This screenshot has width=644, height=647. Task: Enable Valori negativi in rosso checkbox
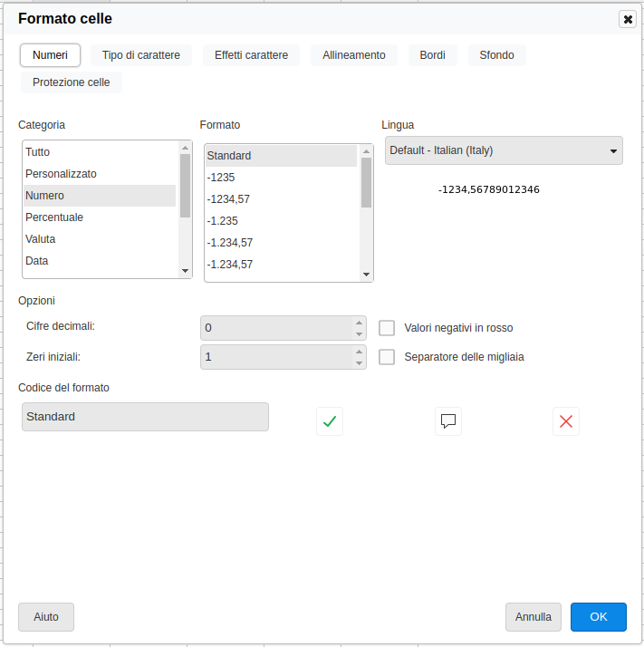click(387, 328)
